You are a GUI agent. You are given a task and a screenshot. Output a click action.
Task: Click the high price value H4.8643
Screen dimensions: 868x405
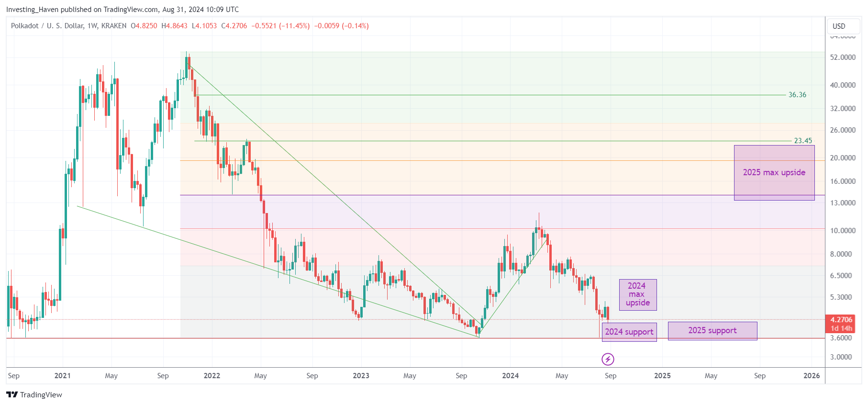174,26
